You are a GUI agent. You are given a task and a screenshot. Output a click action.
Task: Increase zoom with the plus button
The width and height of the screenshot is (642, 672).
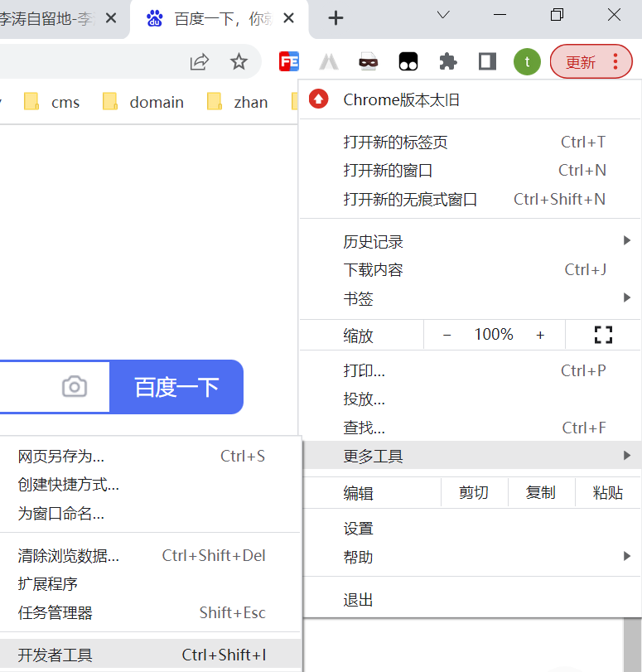(x=540, y=335)
